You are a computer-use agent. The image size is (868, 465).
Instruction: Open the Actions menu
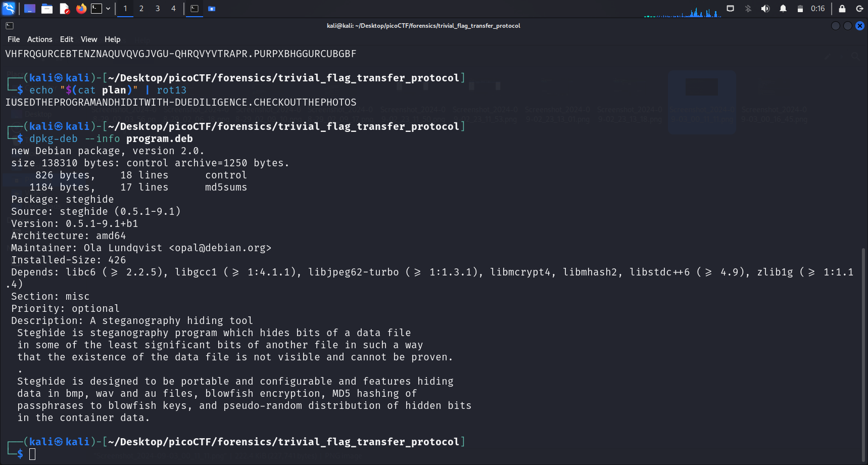tap(39, 39)
